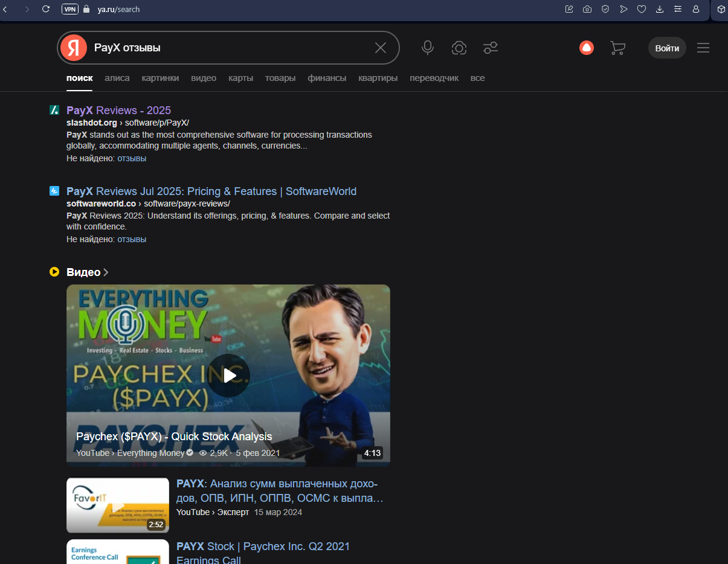Clear the search query with the X

point(381,48)
